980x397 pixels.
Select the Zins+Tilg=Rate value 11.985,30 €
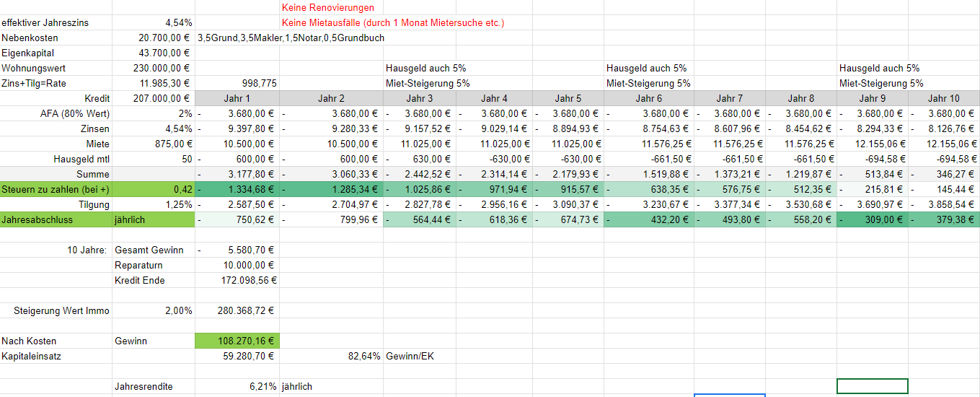(x=164, y=84)
